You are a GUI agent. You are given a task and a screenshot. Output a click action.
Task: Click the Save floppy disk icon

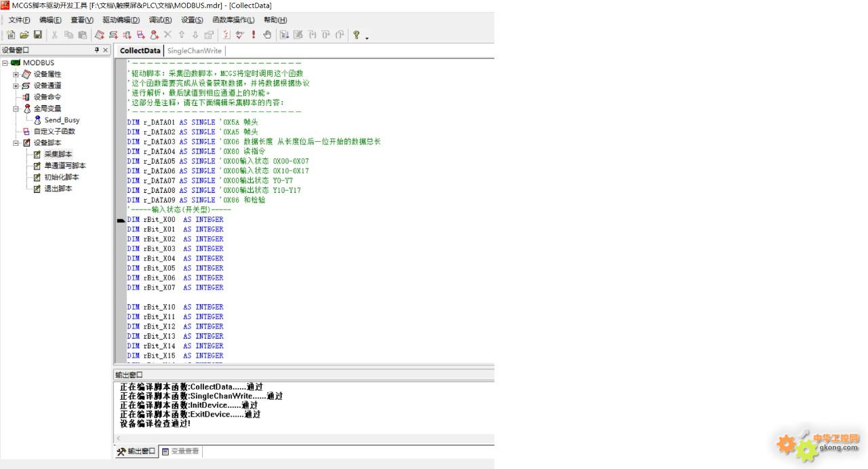38,35
